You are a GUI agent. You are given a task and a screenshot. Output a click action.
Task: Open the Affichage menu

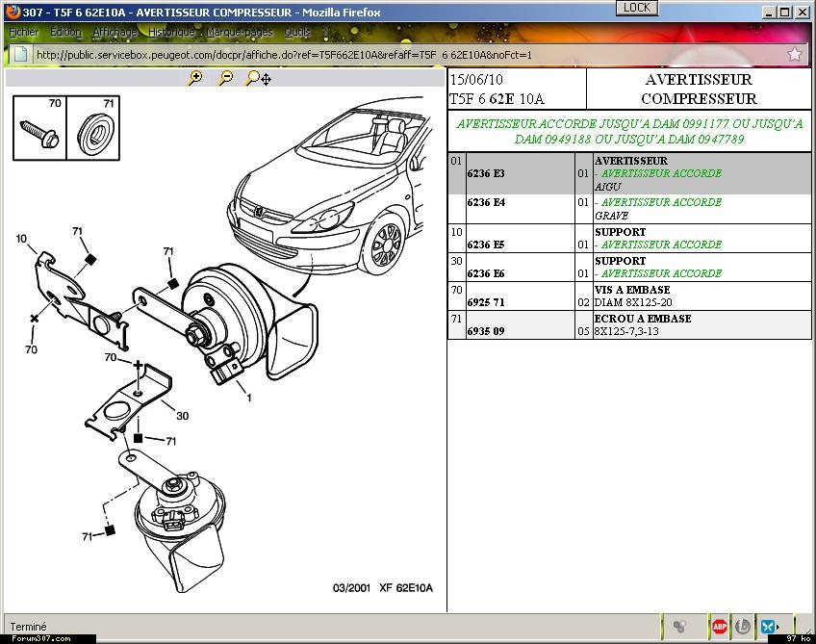[115, 33]
